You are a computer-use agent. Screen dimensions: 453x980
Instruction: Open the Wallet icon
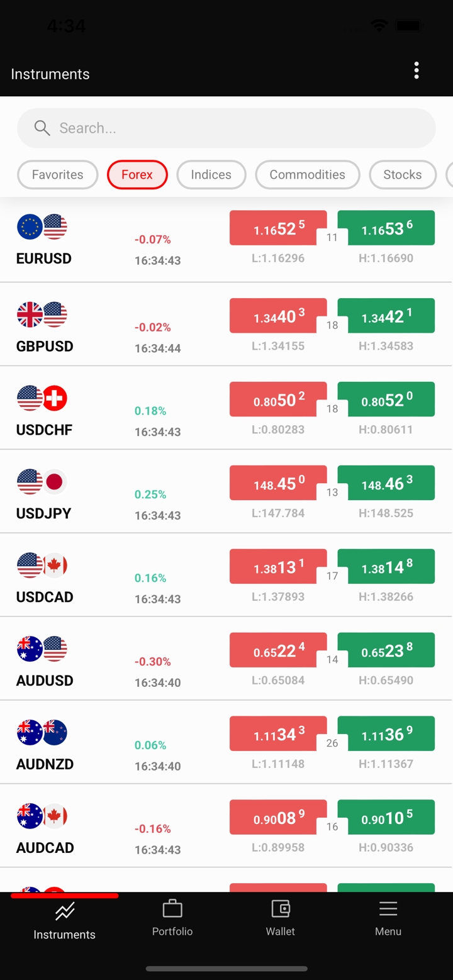click(280, 909)
